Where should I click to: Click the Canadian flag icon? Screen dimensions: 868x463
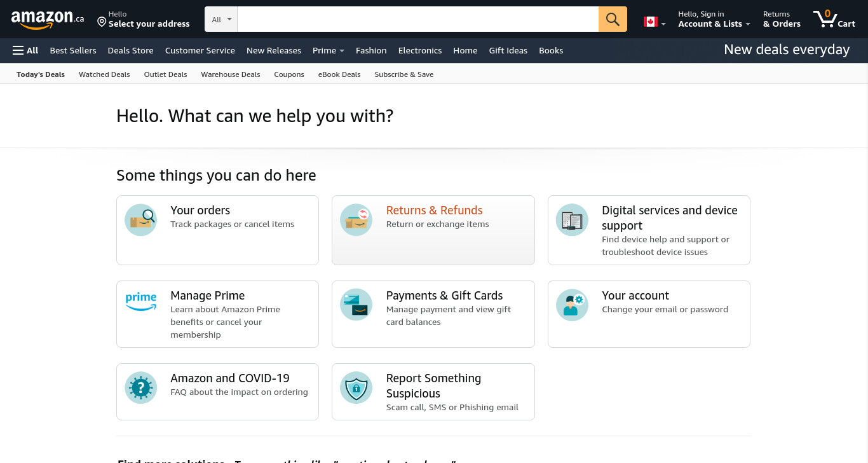coord(650,22)
